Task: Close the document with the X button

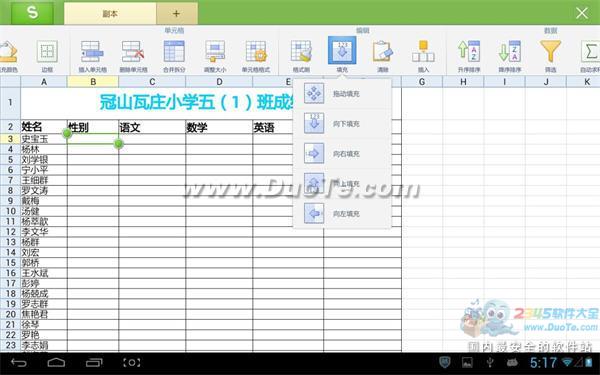Action: coord(582,13)
